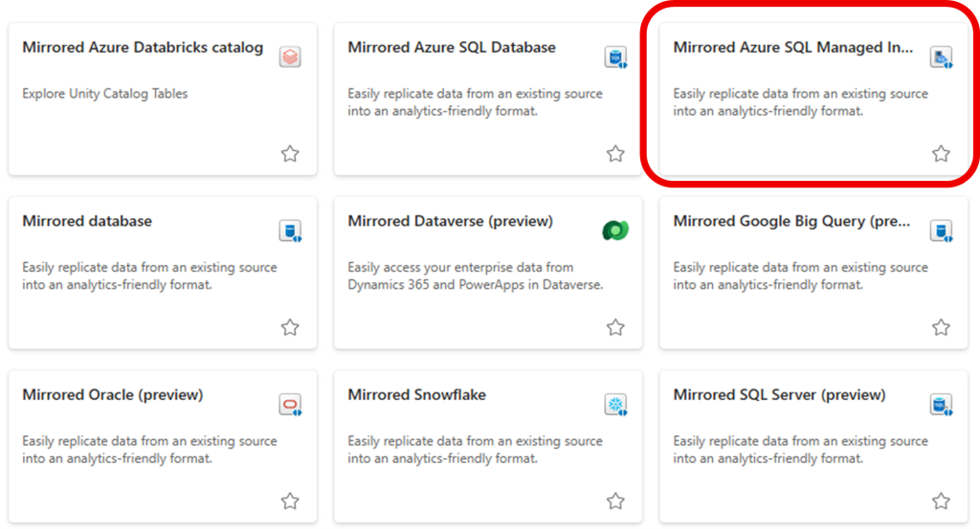Click the Mirrored Azure SQL Database icon
This screenshot has width=980, height=529.
[615, 56]
